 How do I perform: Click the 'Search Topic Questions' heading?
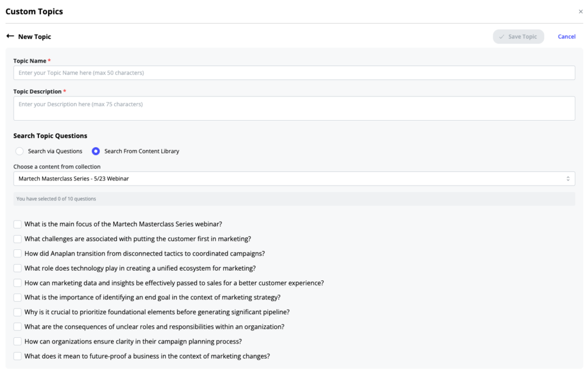click(x=51, y=136)
